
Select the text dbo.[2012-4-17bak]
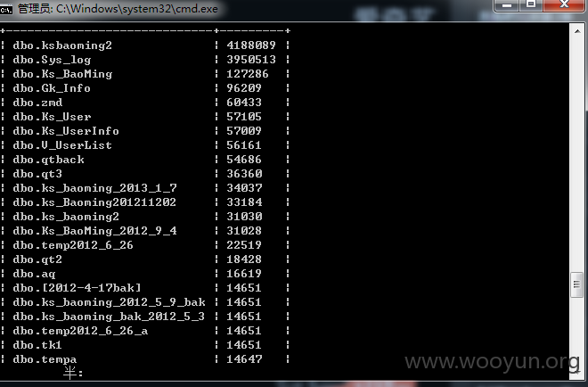tap(77, 288)
